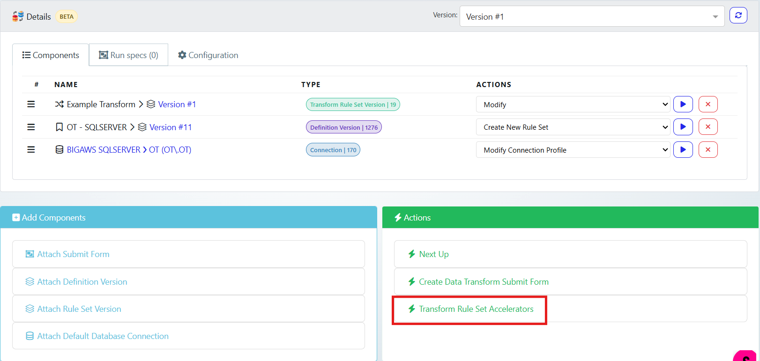Viewport: 760px width, 361px height.
Task: Click the stack icon before Version #1 link
Action: click(151, 104)
